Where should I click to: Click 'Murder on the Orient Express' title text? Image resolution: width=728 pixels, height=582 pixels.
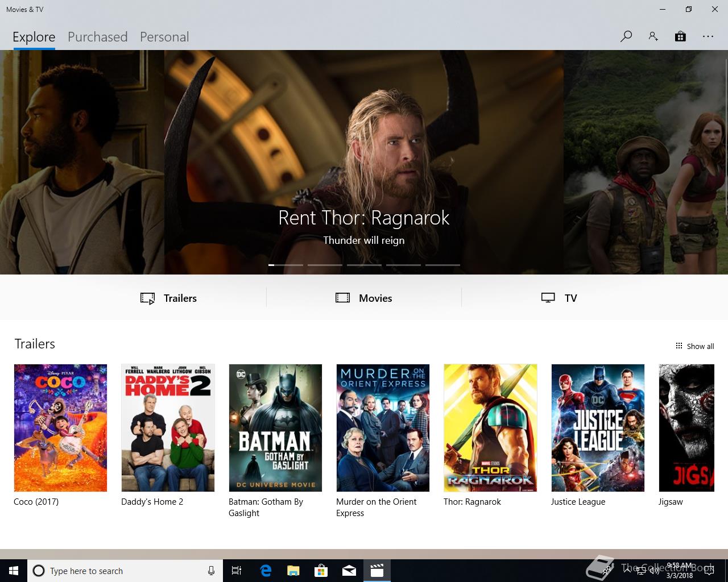[376, 508]
